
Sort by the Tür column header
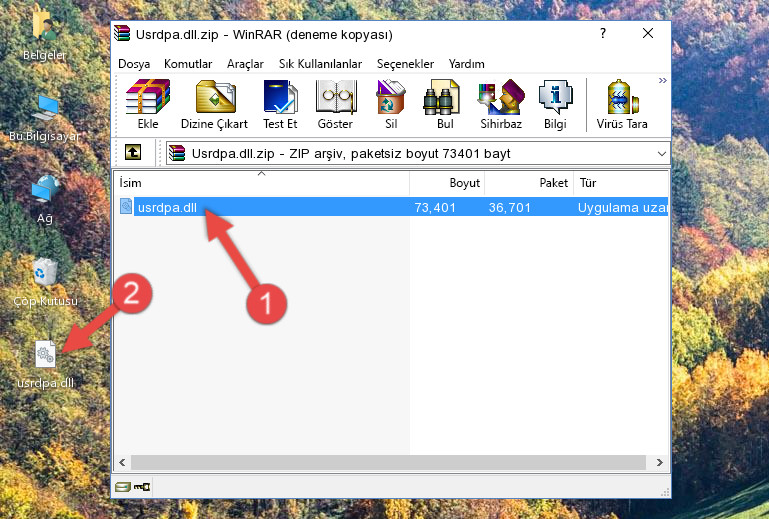[621, 183]
